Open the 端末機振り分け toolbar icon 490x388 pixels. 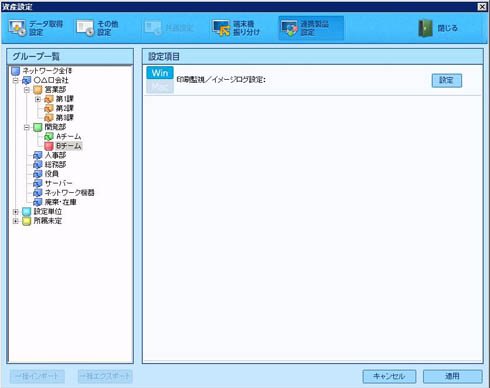[x=221, y=28]
